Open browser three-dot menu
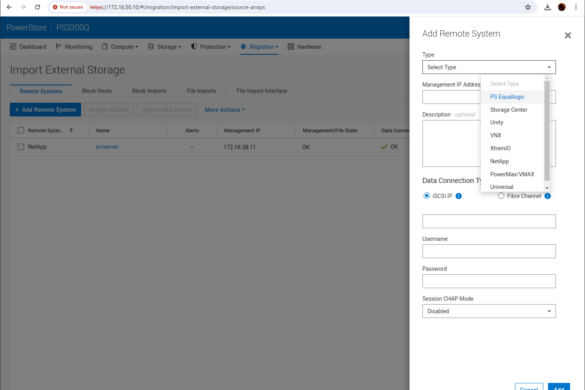 click(576, 7)
